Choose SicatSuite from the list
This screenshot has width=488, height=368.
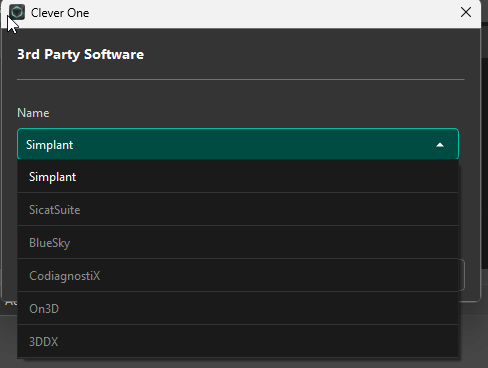238,209
